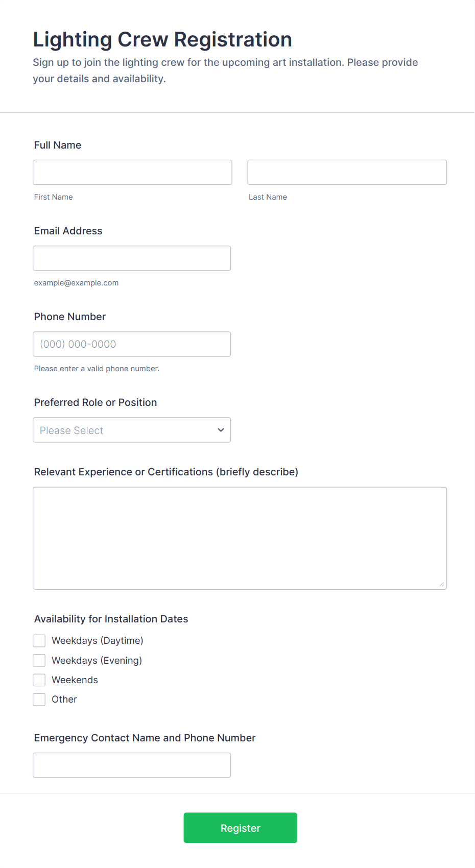Click the resize handle of the experience text area
Screen dimensions: 475x868
pyautogui.click(x=442, y=585)
